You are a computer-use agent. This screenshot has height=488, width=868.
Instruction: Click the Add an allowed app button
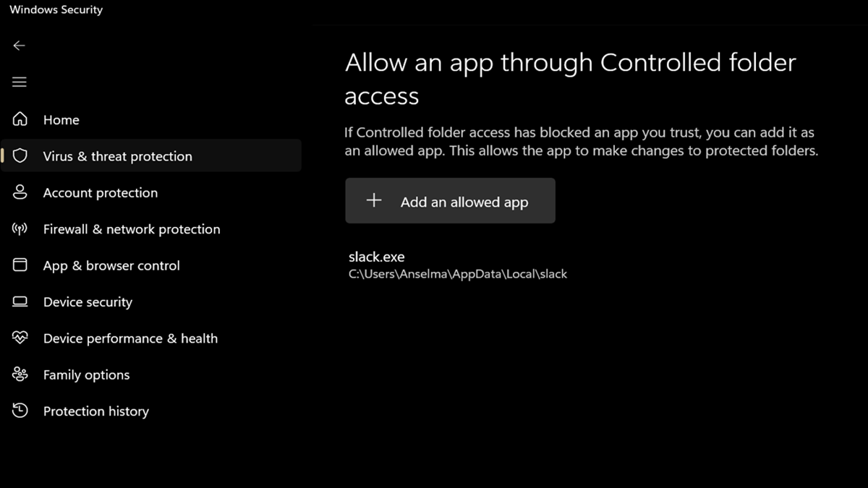pos(450,201)
